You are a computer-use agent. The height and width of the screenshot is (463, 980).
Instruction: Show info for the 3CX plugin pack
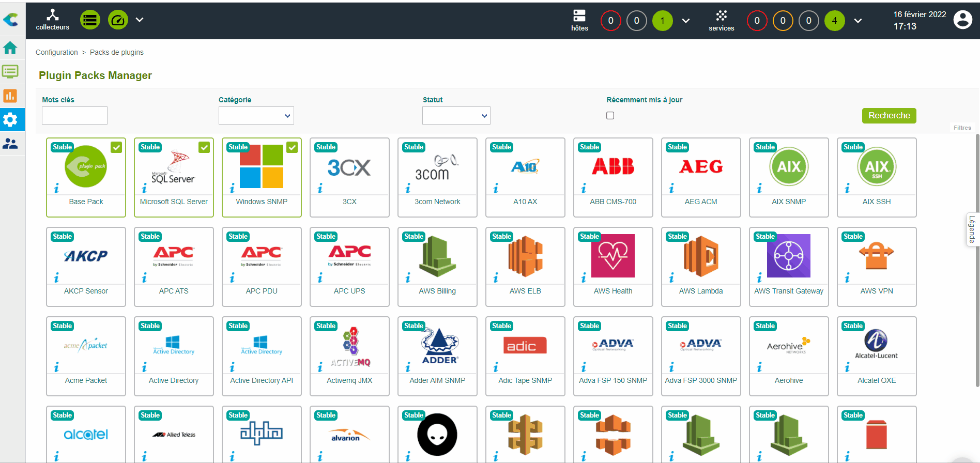point(320,189)
